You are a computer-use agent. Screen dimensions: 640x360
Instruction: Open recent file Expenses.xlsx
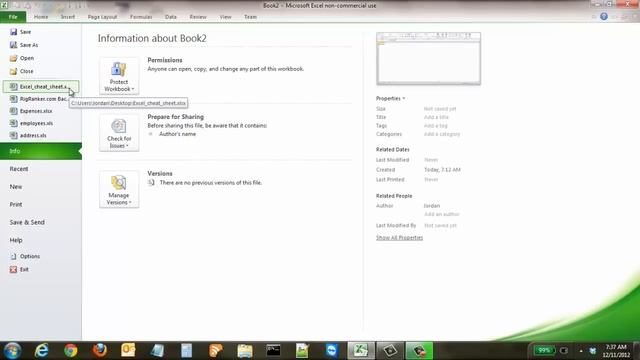(x=41, y=111)
